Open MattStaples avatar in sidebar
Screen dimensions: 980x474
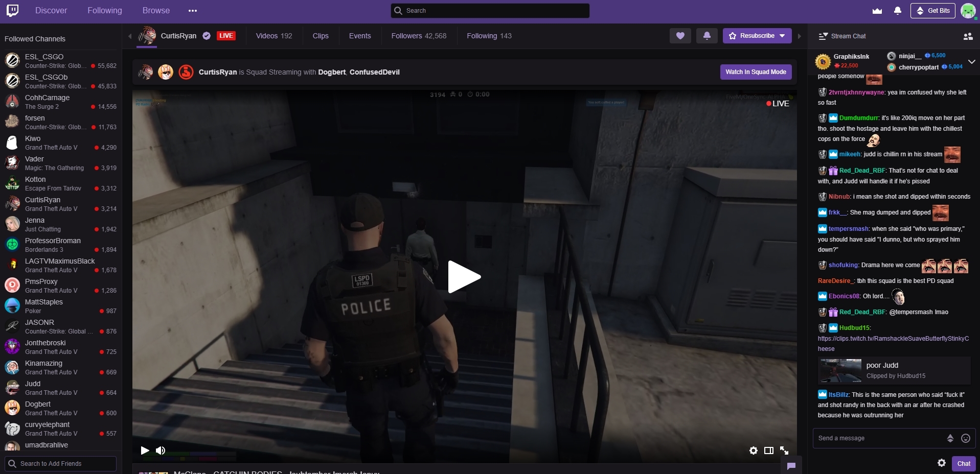(x=12, y=306)
